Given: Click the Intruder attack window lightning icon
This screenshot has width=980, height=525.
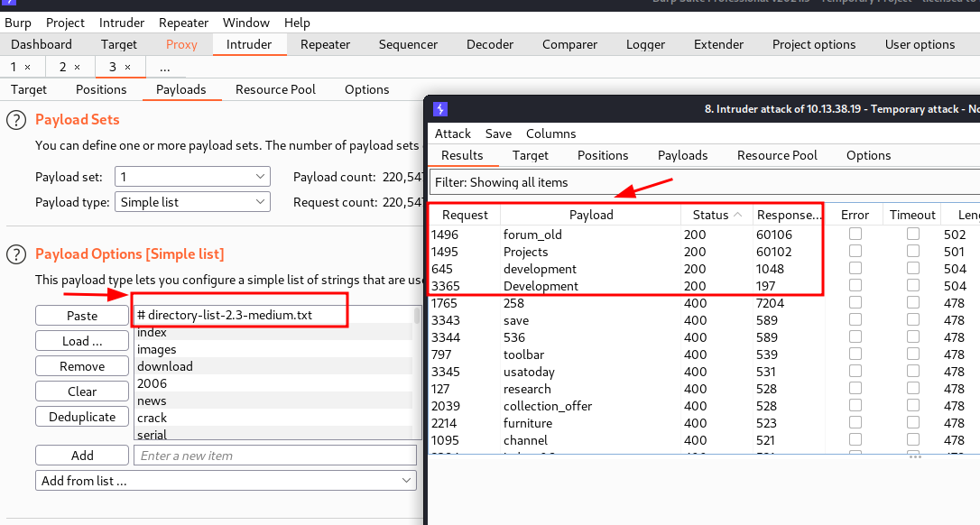Looking at the screenshot, I should coord(440,109).
